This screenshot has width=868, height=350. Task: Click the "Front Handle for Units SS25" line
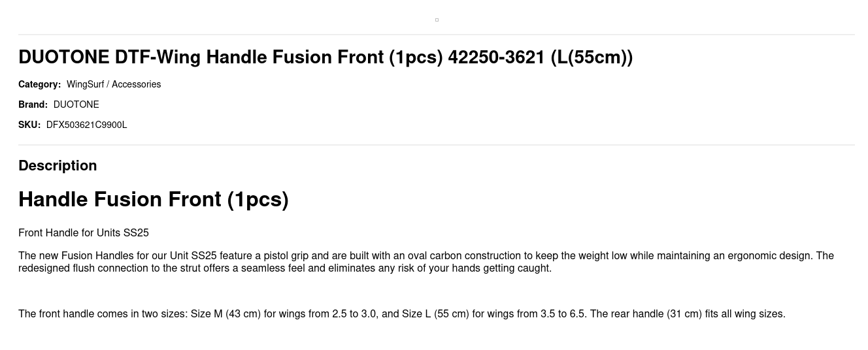click(84, 233)
